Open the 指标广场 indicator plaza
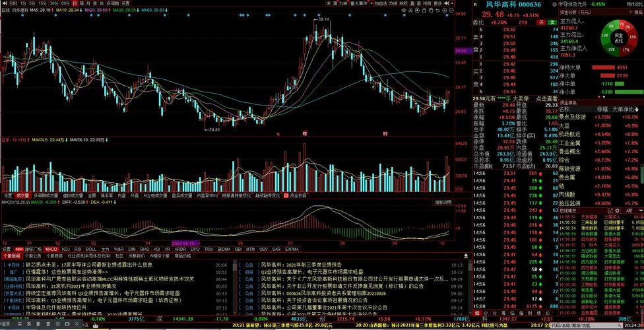Viewport: 644px width, 330px height. tap(33, 249)
